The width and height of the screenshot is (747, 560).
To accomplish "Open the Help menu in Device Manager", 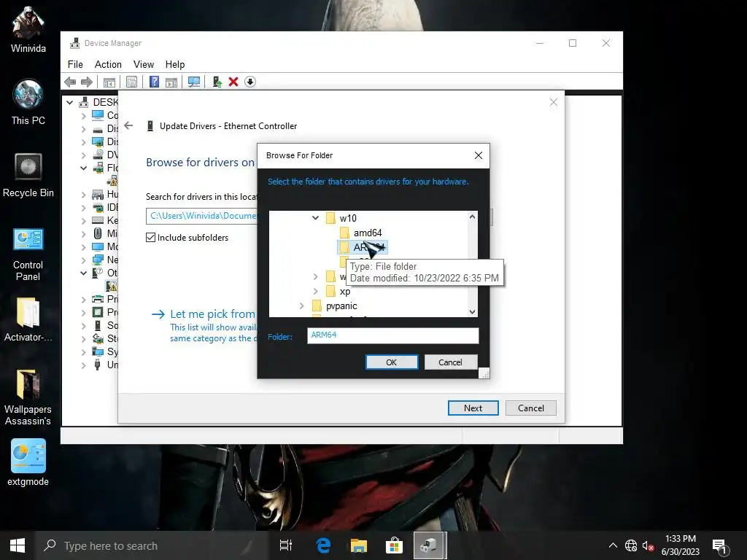I will coord(175,64).
